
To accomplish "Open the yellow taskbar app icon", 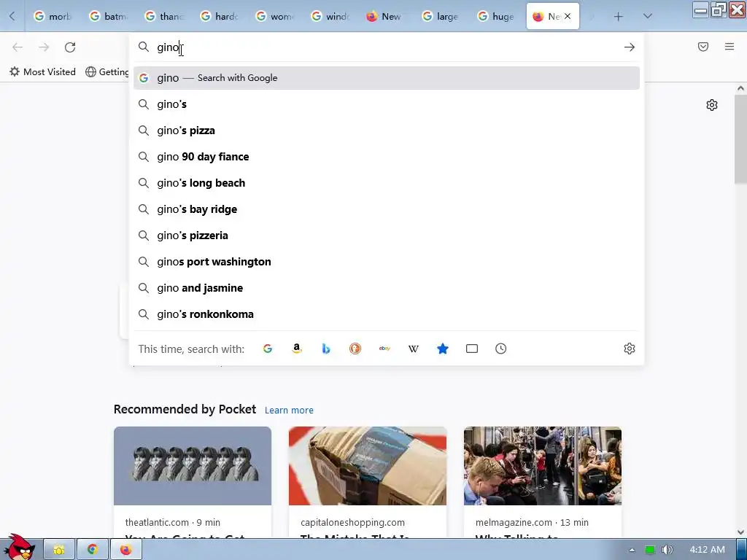I will pyautogui.click(x=59, y=550).
